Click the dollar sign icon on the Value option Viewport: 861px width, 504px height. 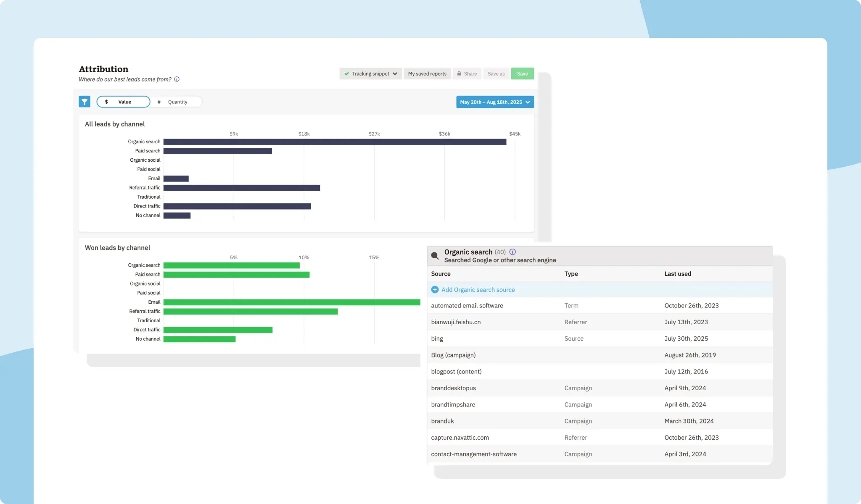click(107, 102)
